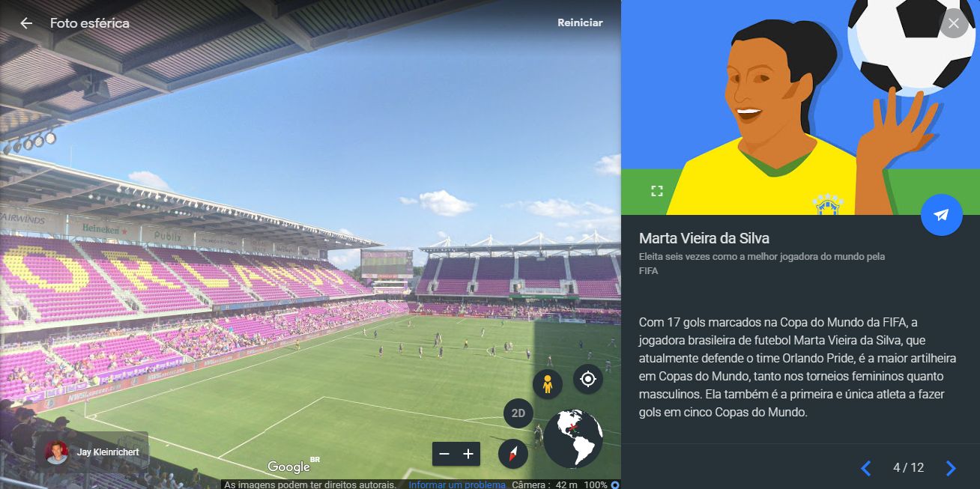The image size is (980, 489).
Task: Click the Reiniciar button
Action: [x=580, y=22]
